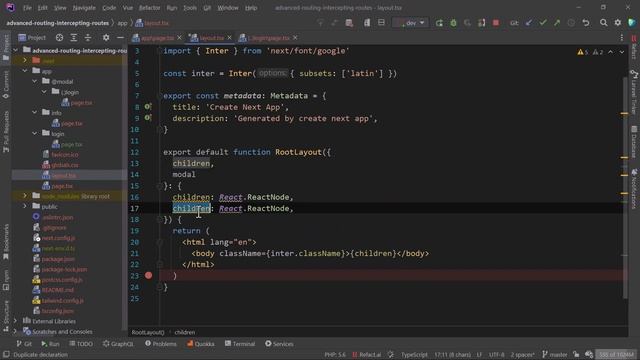
Task: Open Search Everywhere magnifier icon
Action: coord(603,23)
